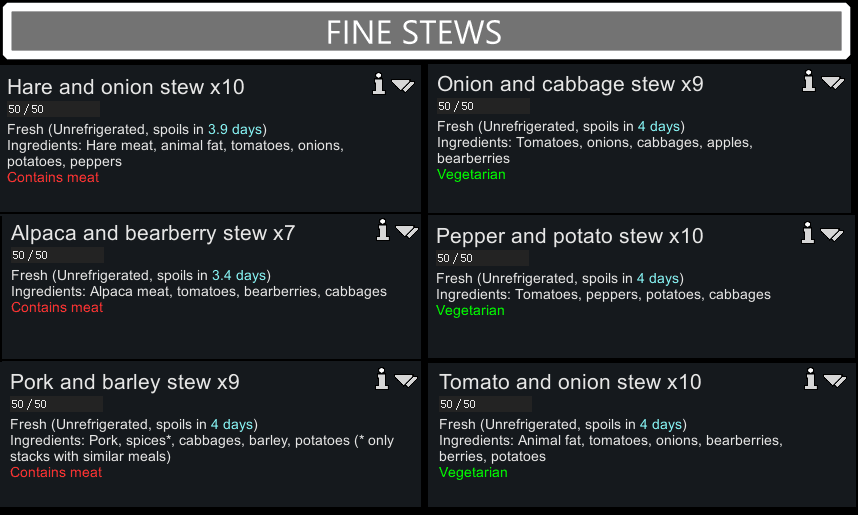Screen dimensions: 858x515
Task: Click drop arrow on Tomato and onion stew
Action: coord(835,380)
